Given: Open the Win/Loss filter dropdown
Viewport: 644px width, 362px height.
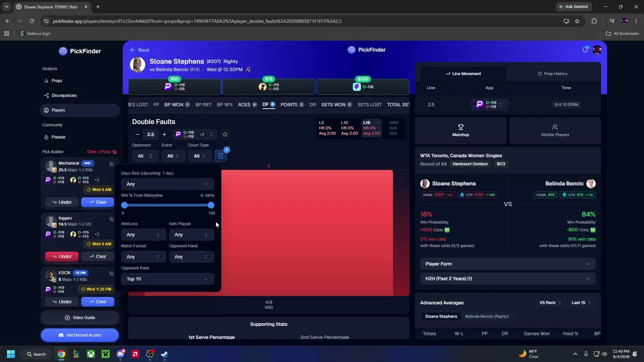Looking at the screenshot, I should 143,235.
